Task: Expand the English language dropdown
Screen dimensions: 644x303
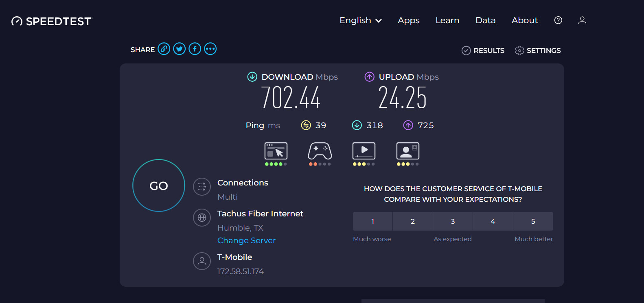Action: (361, 20)
